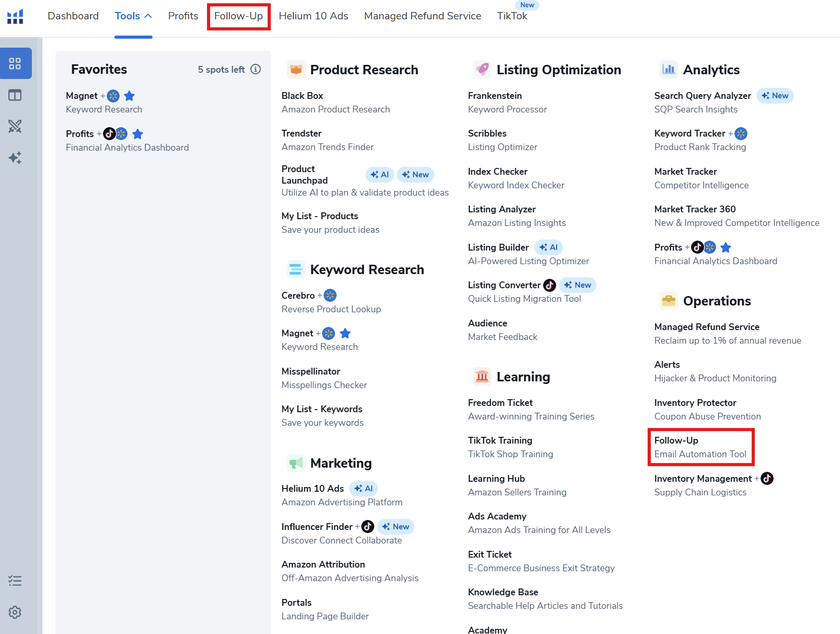
Task: Open the settings gear in the sidebar
Action: (x=15, y=612)
